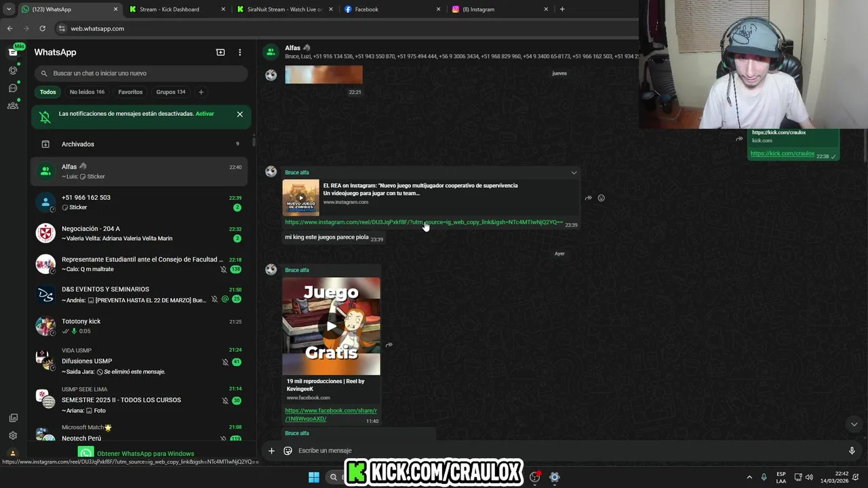
Task: Forward the Instagram link message
Action: click(x=589, y=198)
